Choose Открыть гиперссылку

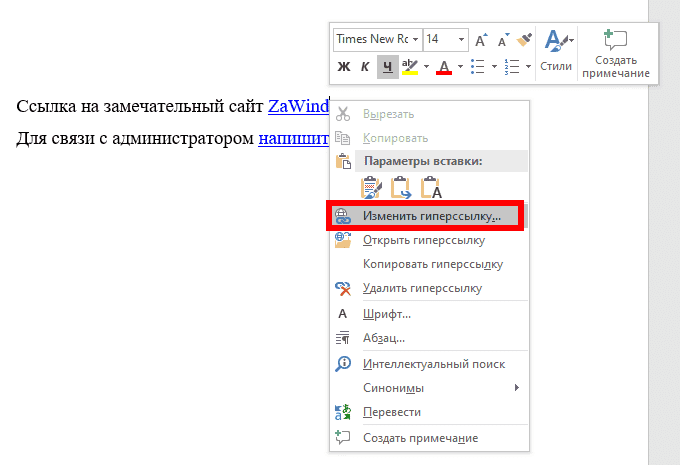click(424, 240)
